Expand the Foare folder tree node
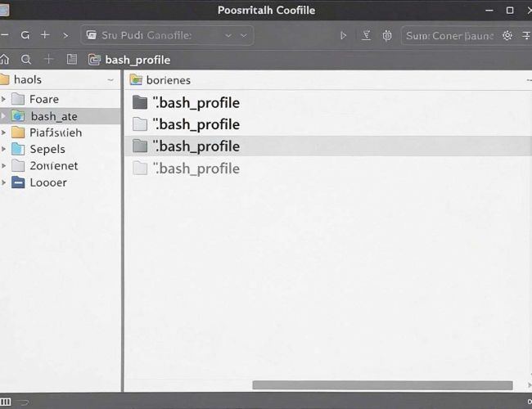Viewport: 532px width, 409px height. tap(4, 99)
